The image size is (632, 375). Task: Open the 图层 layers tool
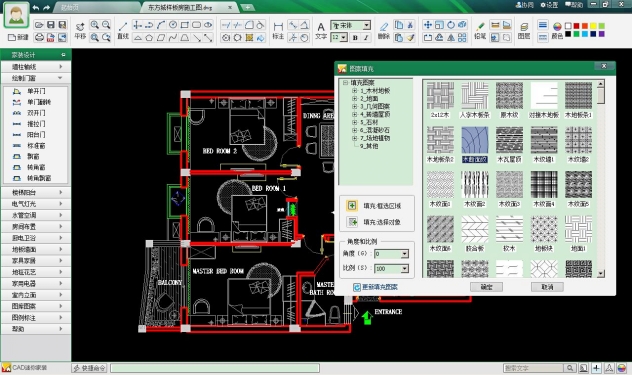pos(524,31)
